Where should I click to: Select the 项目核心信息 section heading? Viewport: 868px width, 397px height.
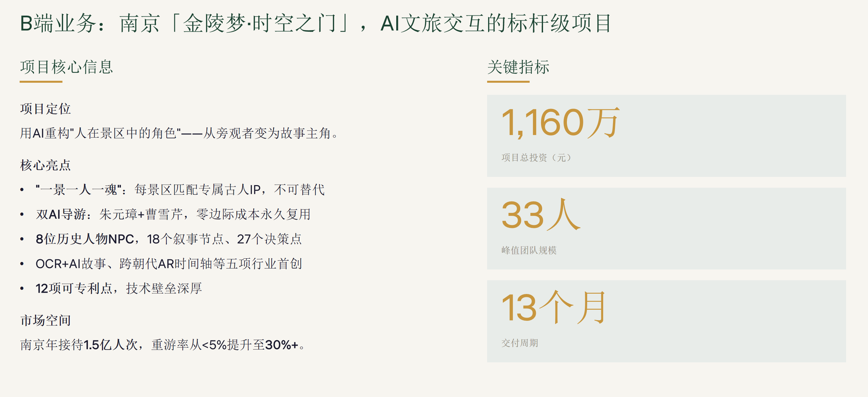coord(66,67)
